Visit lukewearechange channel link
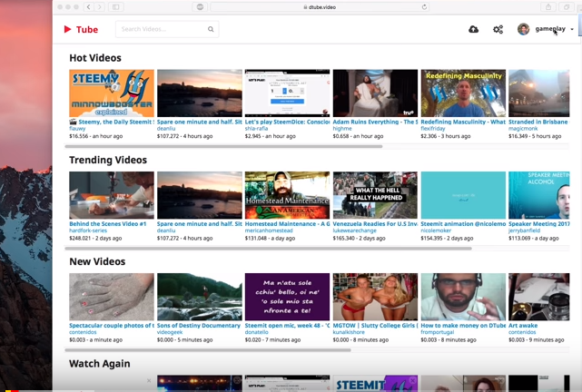582x392 pixels. point(354,230)
